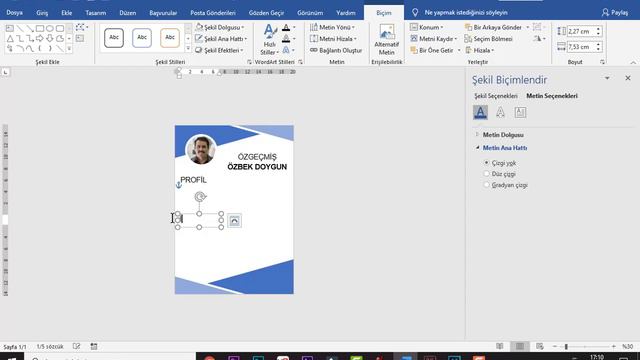Switch to Şekil Seçenekleri tab
Viewport: 640px width, 360px height.
[x=496, y=96]
